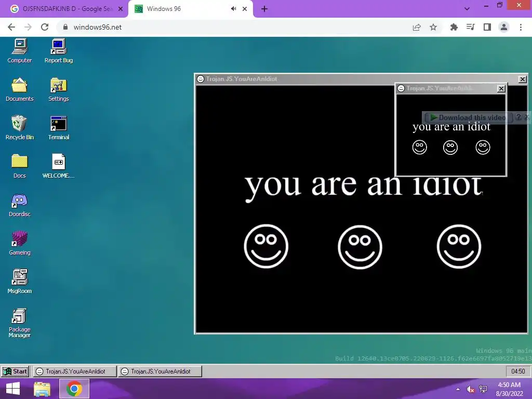The image size is (532, 399).
Task: Click the smiley icon in large window title bar
Action: (x=201, y=79)
